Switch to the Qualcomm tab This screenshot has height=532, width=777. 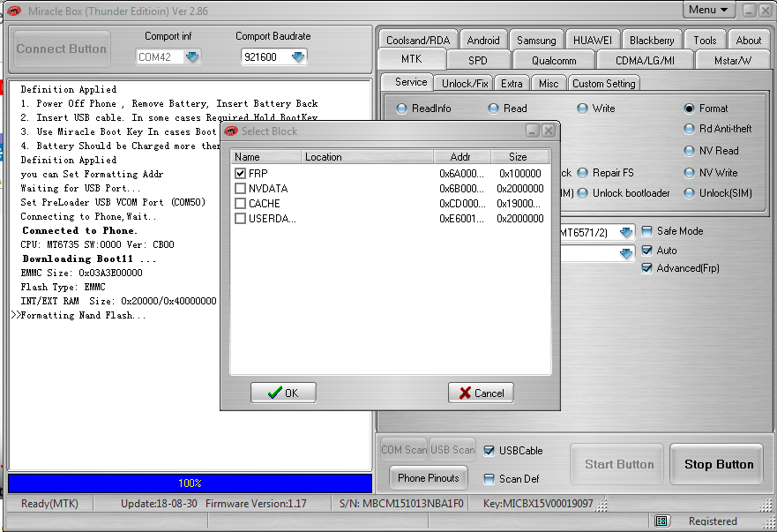554,60
